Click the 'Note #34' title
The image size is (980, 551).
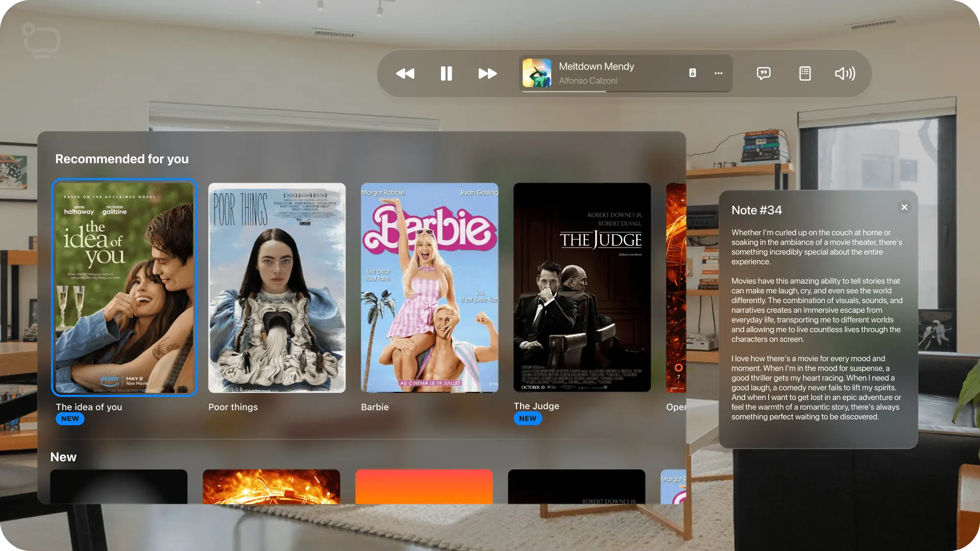756,210
